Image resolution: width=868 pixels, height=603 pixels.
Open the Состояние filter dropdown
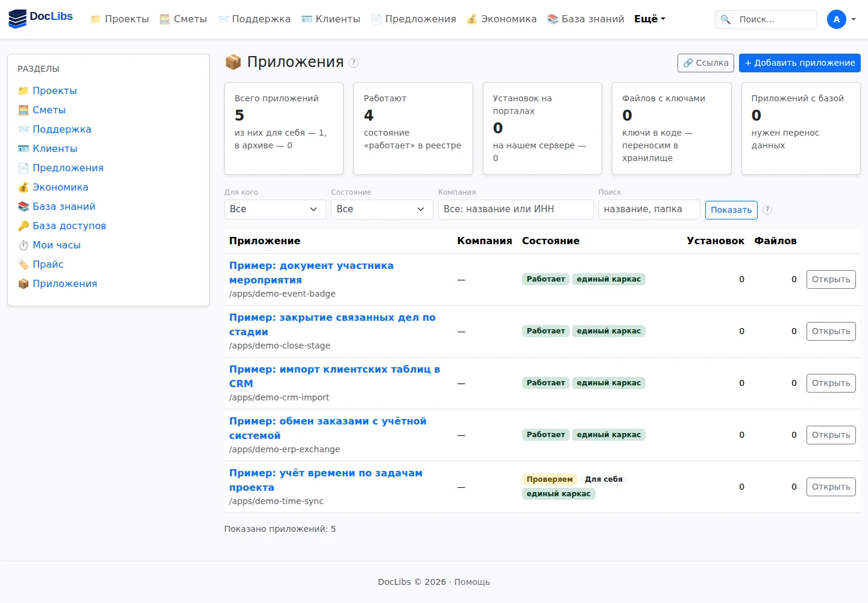click(x=382, y=209)
